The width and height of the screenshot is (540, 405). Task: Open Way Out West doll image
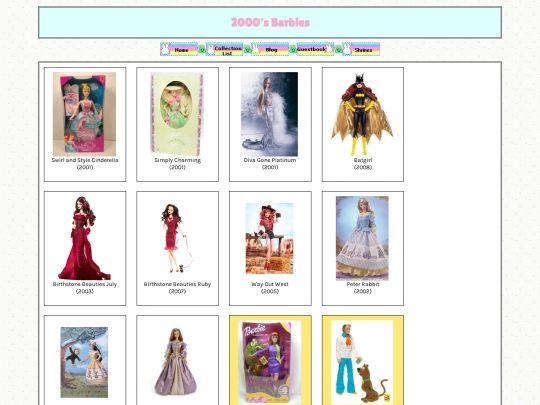click(x=270, y=238)
